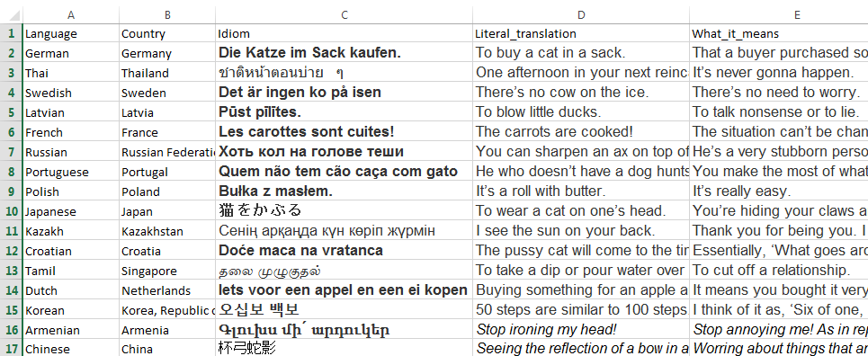Select the 'Bułka z masłem.' idiom cell
The image size is (868, 356).
(x=344, y=191)
